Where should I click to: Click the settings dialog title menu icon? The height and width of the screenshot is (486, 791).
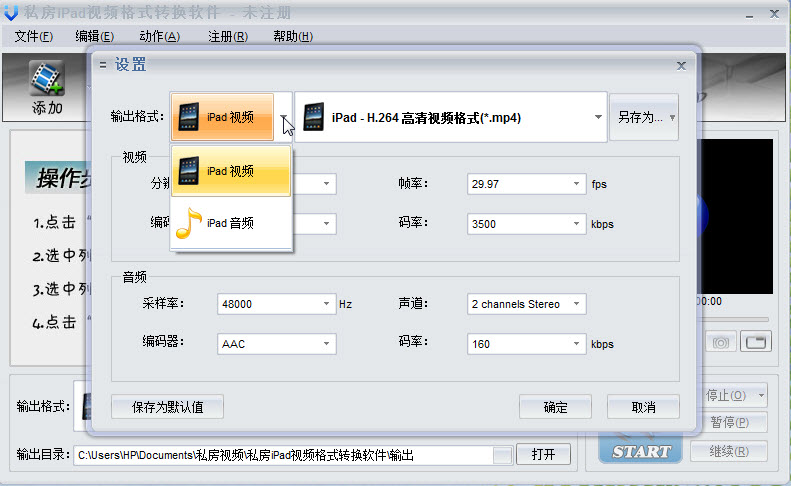pos(103,65)
